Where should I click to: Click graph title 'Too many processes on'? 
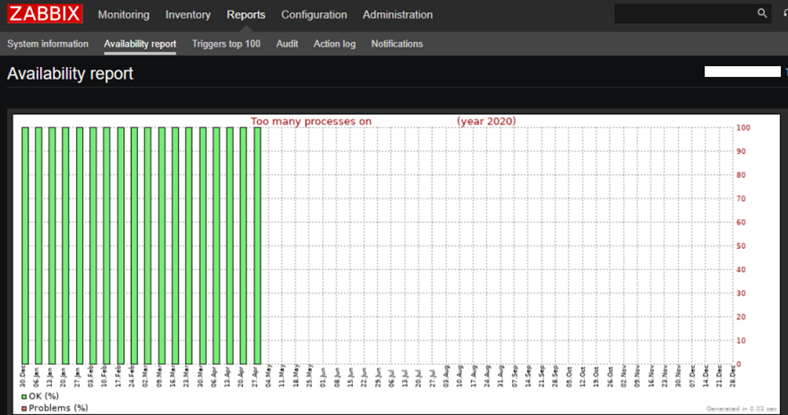tap(311, 121)
